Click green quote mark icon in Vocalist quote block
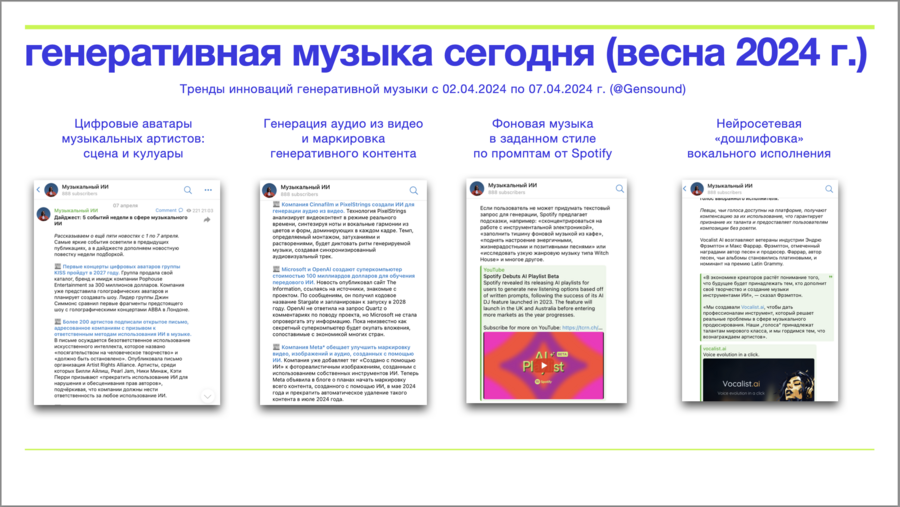This screenshot has width=900, height=507. pyautogui.click(x=830, y=278)
